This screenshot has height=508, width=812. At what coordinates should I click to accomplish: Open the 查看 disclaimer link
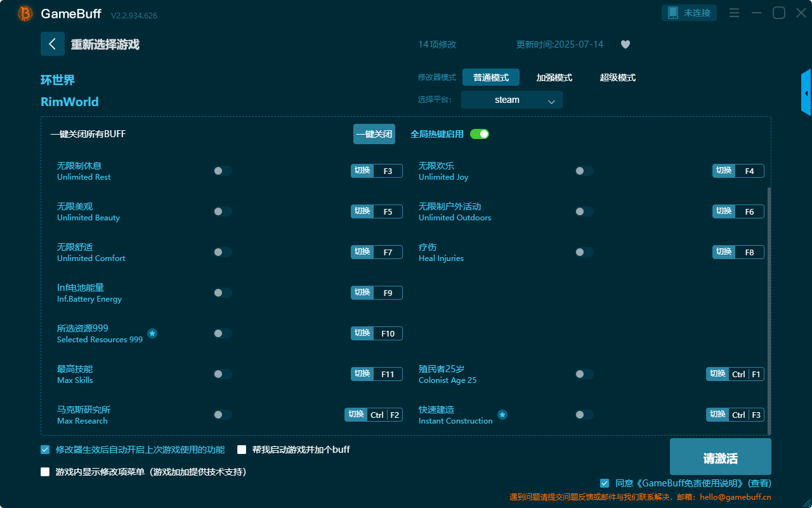pos(759,483)
